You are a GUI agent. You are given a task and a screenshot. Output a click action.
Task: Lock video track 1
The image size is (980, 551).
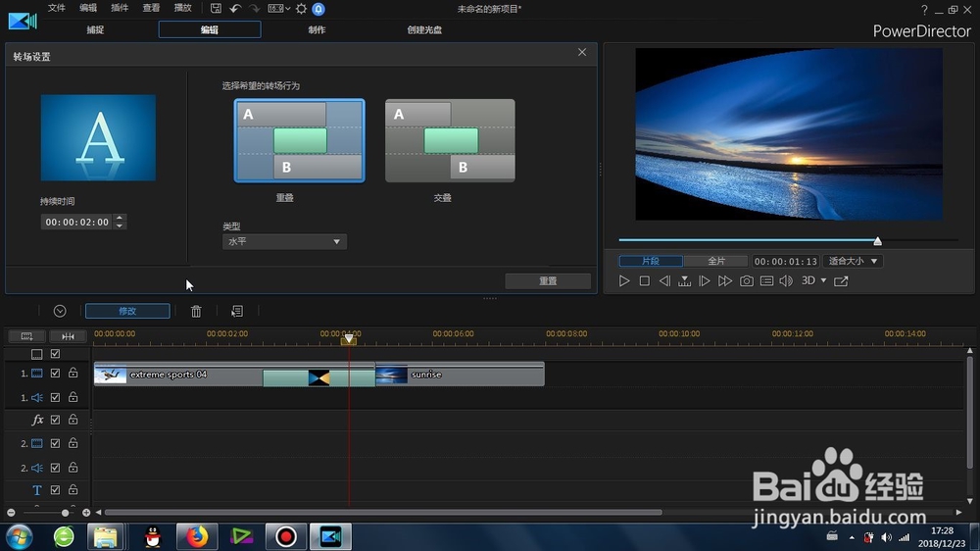(x=73, y=373)
